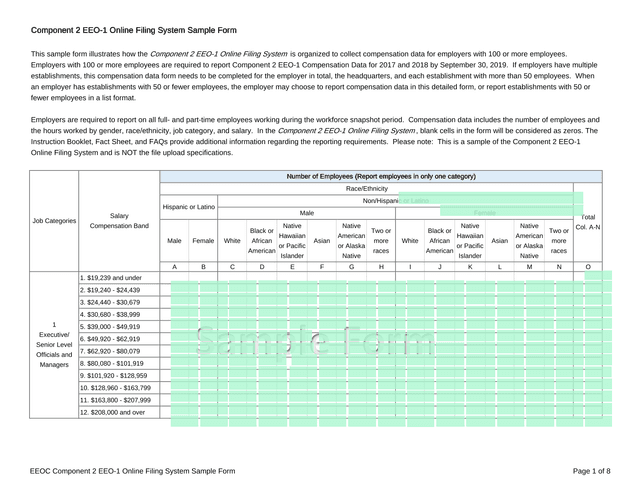The image size is (640, 495).
Task: Select column letter 'O'
Action: (588, 267)
